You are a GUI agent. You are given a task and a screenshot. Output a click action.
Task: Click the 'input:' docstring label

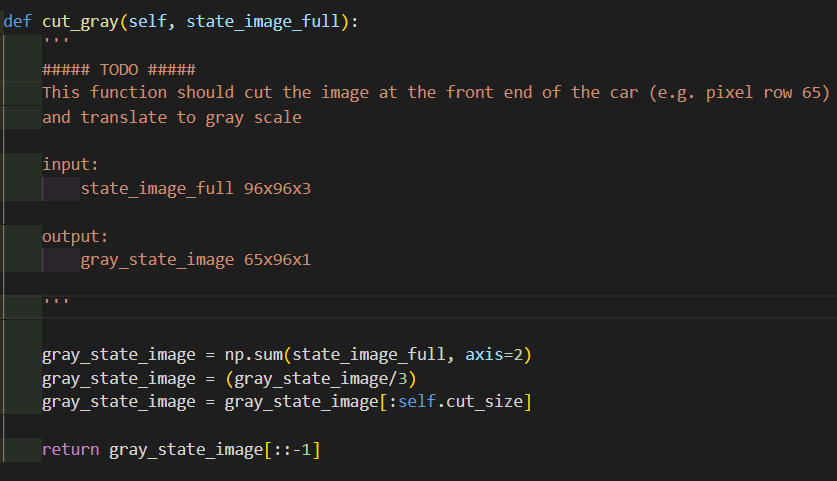point(70,164)
